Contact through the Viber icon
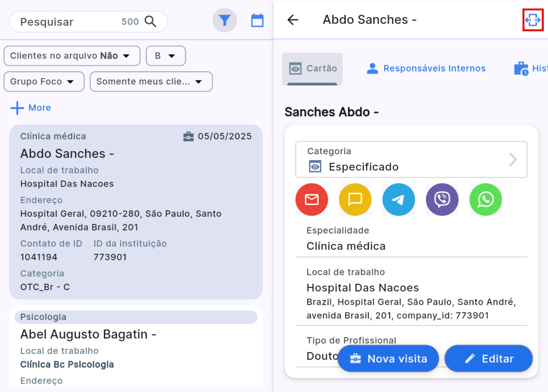This screenshot has width=548, height=392. point(442,200)
